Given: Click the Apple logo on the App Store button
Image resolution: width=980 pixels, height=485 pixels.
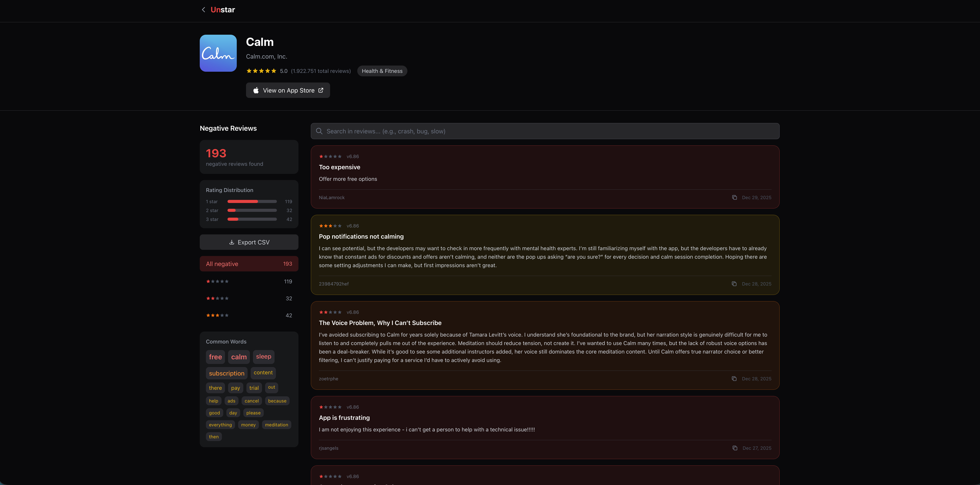Looking at the screenshot, I should [256, 90].
